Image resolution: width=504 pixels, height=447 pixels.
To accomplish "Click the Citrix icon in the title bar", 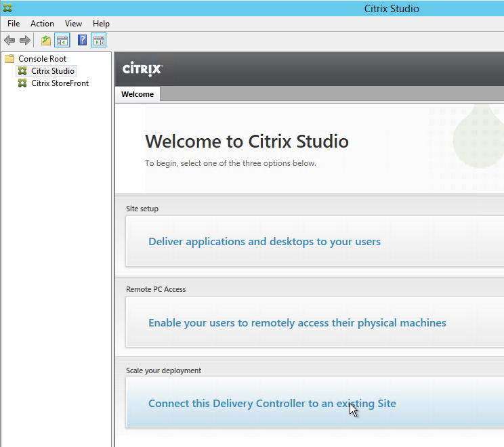I will pos(7,8).
